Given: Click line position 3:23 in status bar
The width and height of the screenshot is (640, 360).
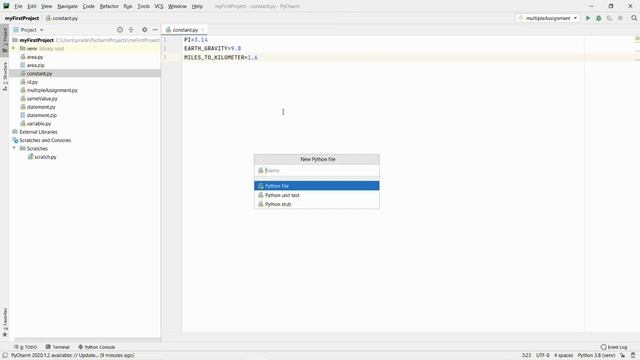Looking at the screenshot, I should point(526,356).
